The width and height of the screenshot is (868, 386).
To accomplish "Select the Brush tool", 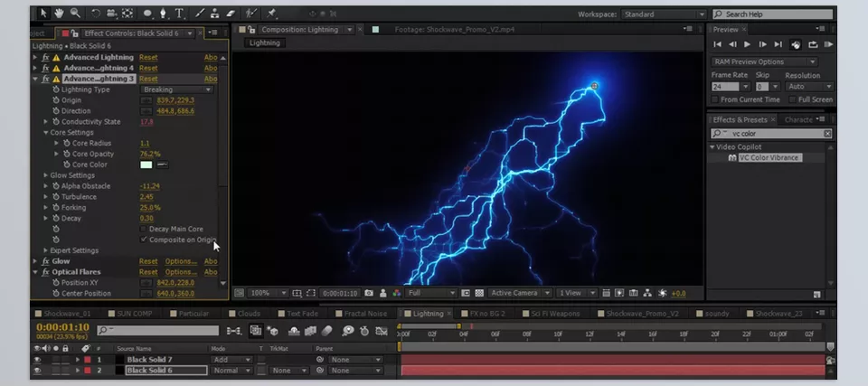I will 200,13.
